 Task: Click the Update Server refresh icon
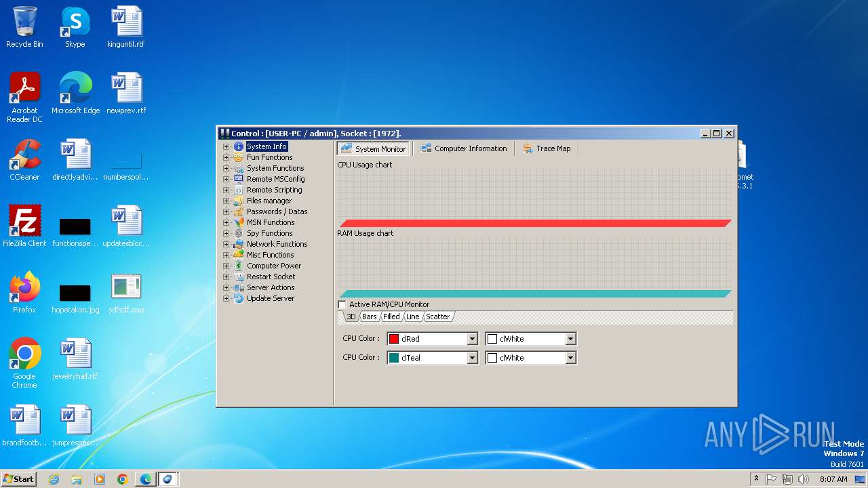[239, 298]
